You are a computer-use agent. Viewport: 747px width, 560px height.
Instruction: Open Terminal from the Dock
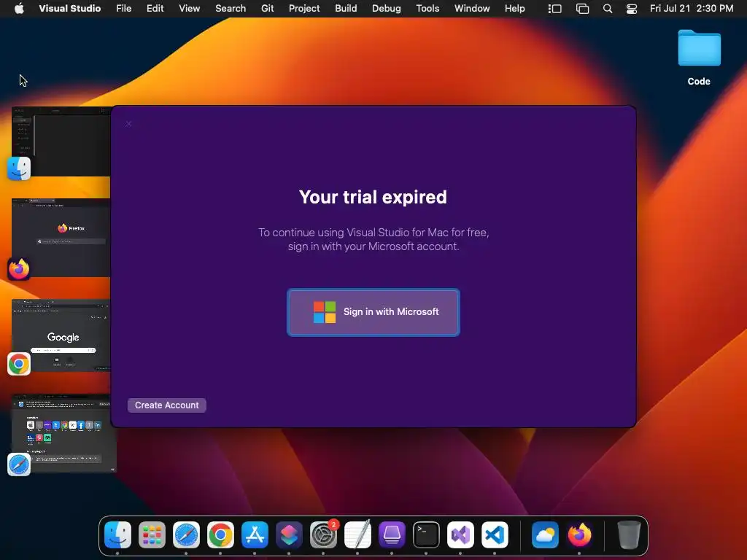426,534
